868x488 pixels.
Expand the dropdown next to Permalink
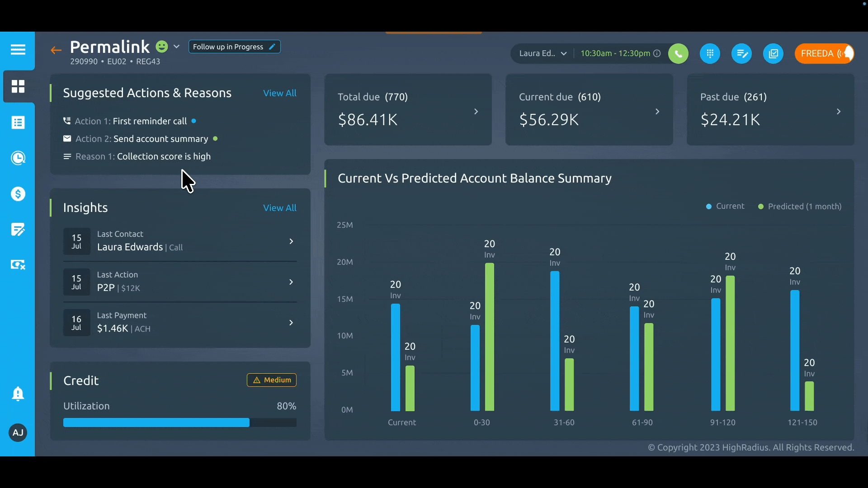177,47
